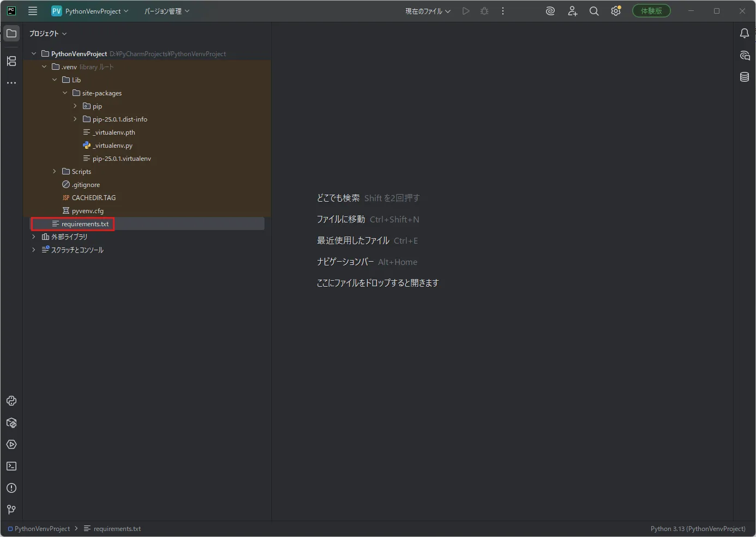Viewport: 756px width, 537px height.
Task: Expand the pip-25.0.1.dist-info folder
Action: coord(75,119)
